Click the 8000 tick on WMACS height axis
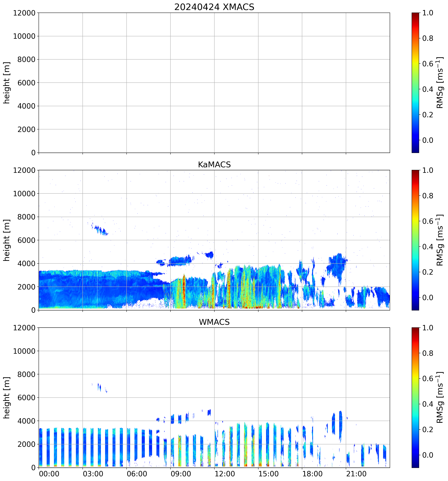This screenshot has width=448, height=481. click(26, 374)
